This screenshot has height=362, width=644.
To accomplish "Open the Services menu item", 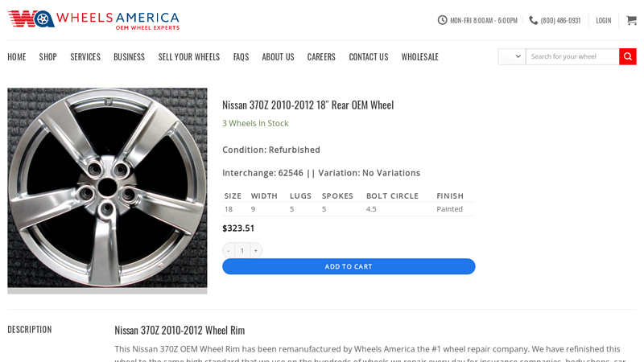I will [x=85, y=57].
